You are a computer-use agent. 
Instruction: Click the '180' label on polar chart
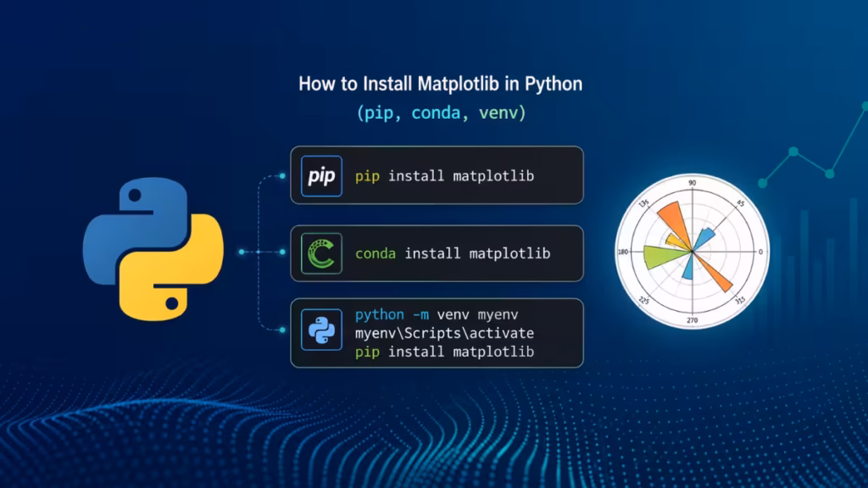(x=623, y=252)
